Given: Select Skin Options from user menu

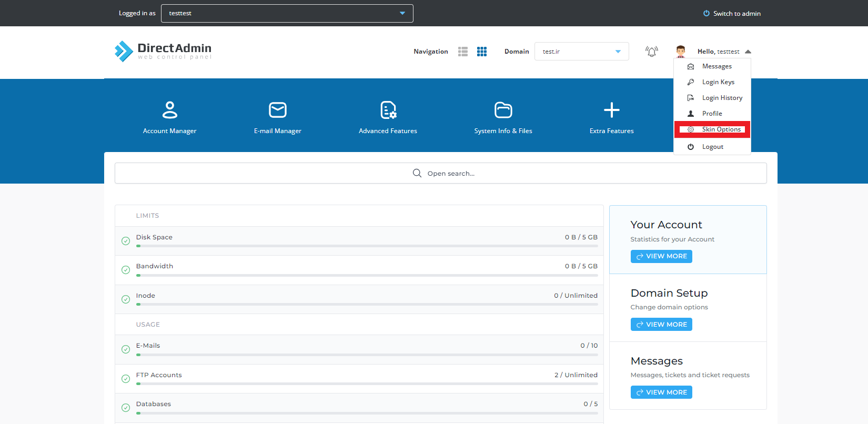Looking at the screenshot, I should pyautogui.click(x=721, y=129).
